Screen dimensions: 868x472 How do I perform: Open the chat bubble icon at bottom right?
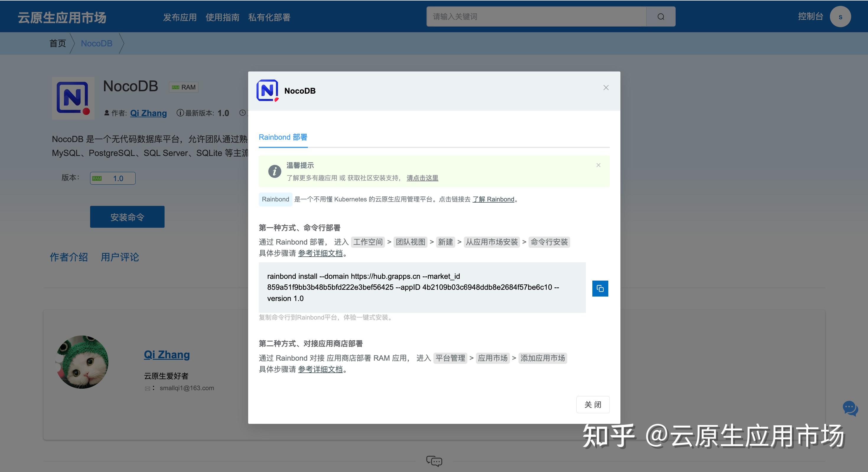click(850, 409)
